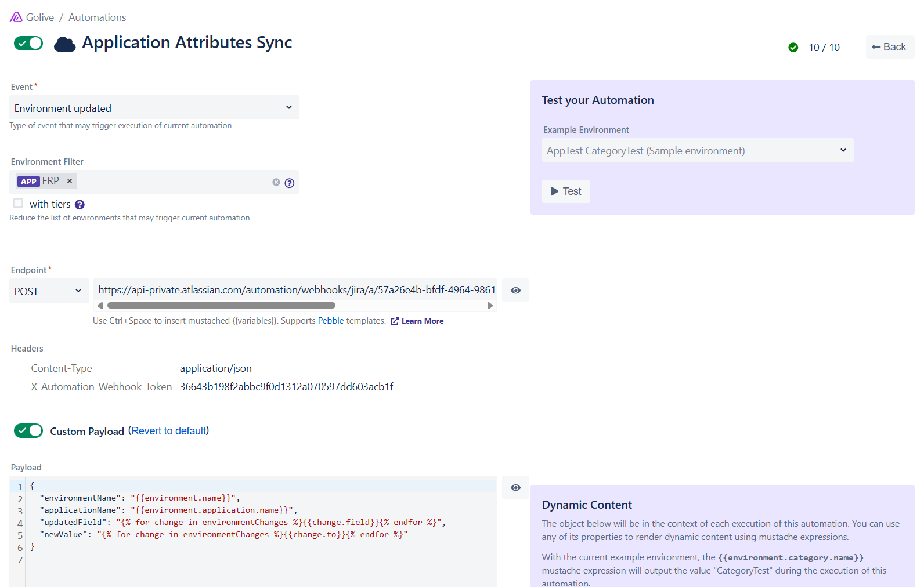Click the application/json header value
924x587 pixels.
point(216,368)
